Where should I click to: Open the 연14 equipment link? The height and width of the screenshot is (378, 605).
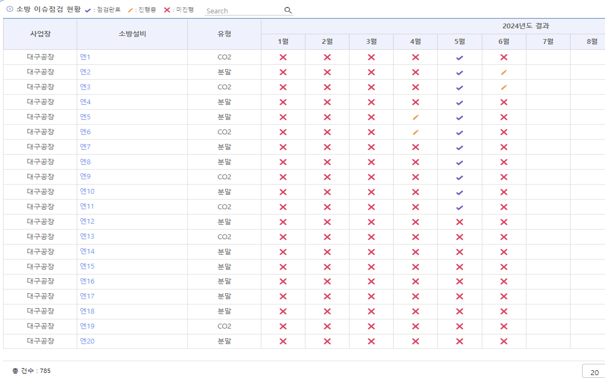point(87,251)
